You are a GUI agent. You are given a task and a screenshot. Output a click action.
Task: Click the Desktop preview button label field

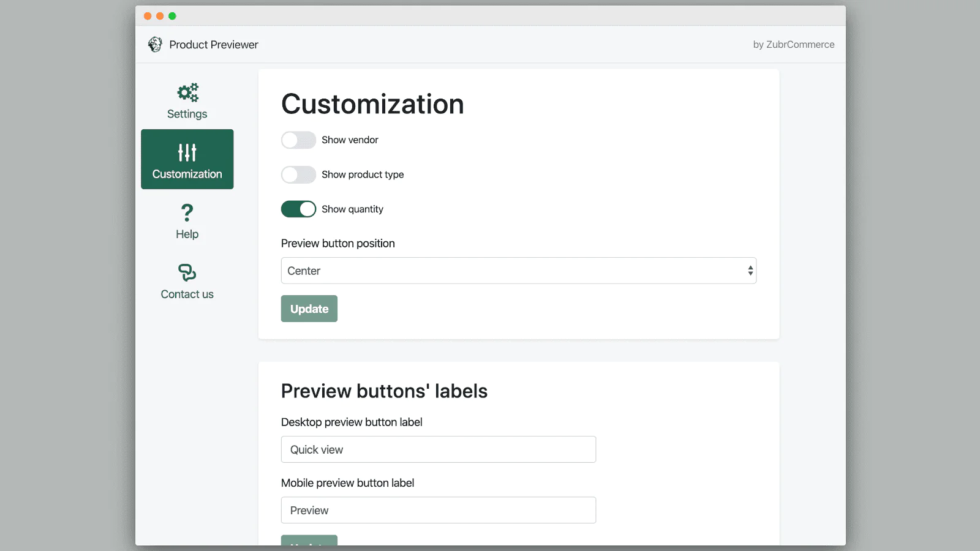point(438,449)
